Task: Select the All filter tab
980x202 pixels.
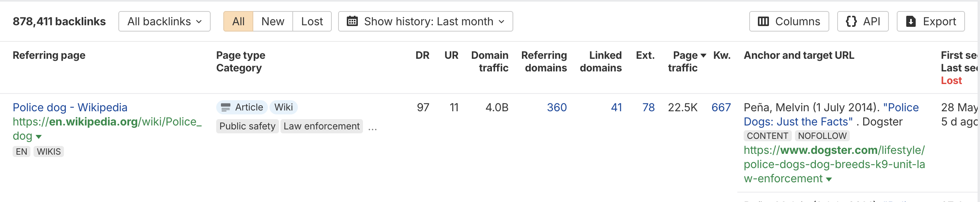Action: pos(238,21)
